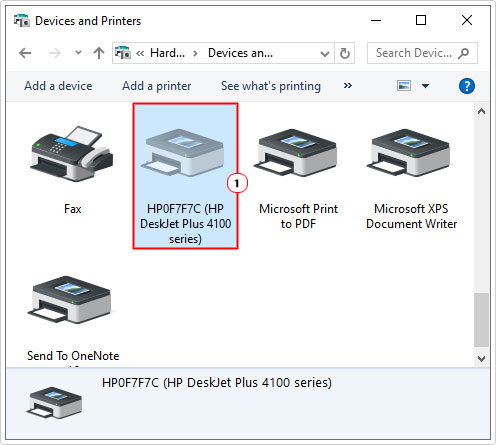Click the address bar folder icon

[123, 53]
